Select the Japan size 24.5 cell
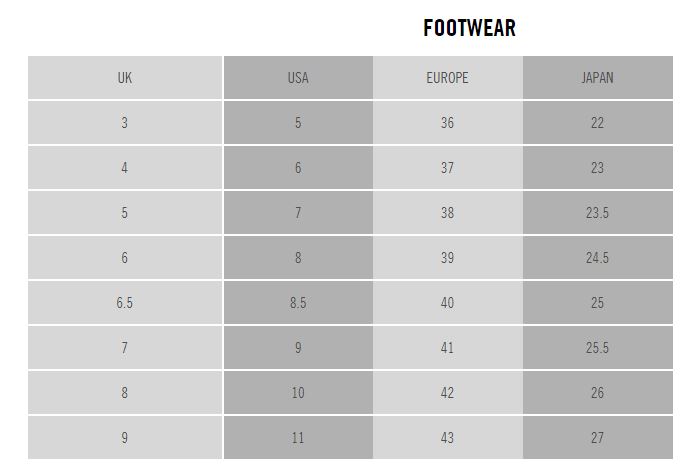The image size is (695, 476). point(597,258)
